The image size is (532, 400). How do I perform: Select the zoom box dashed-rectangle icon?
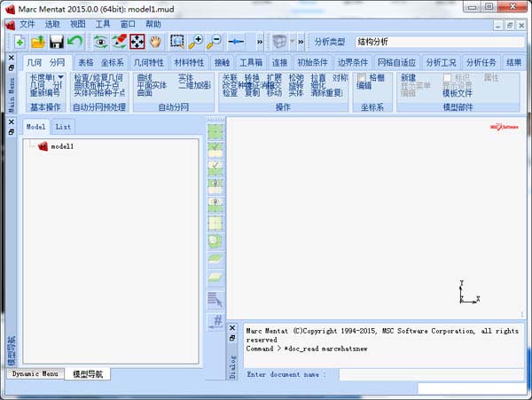[177, 42]
